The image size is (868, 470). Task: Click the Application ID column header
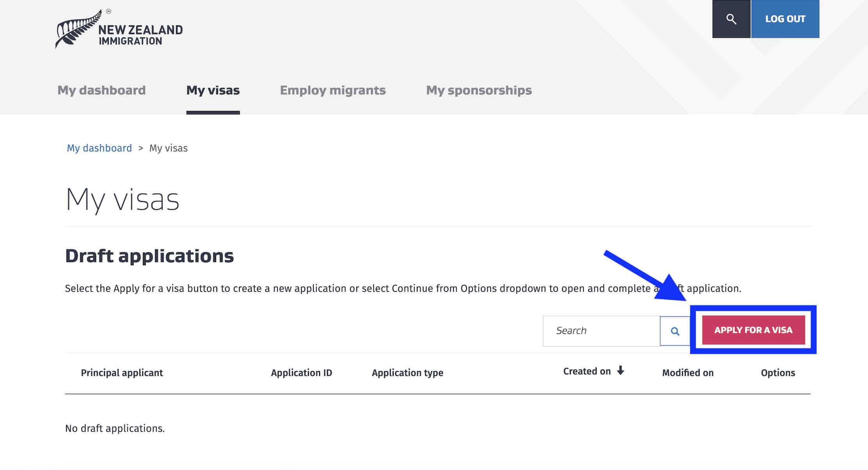pyautogui.click(x=302, y=373)
